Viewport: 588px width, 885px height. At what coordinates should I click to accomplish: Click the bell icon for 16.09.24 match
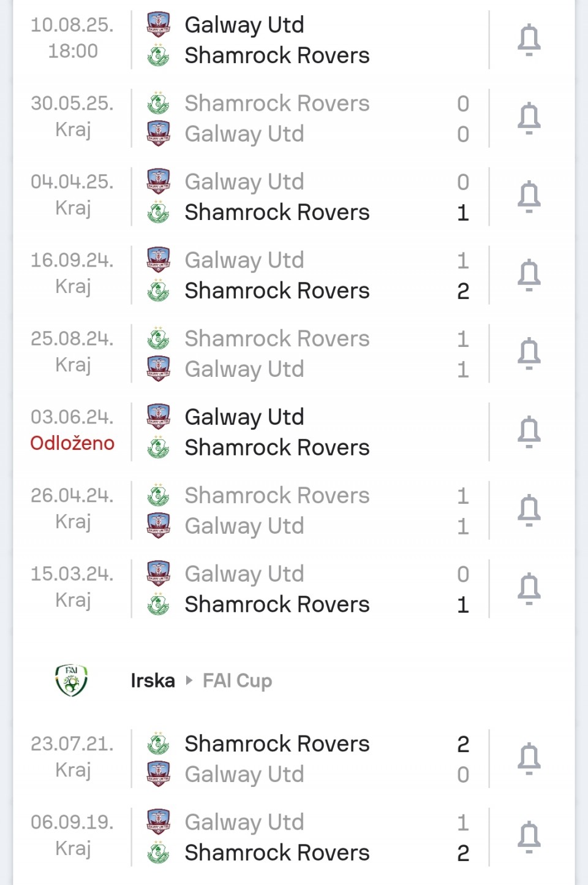[529, 276]
